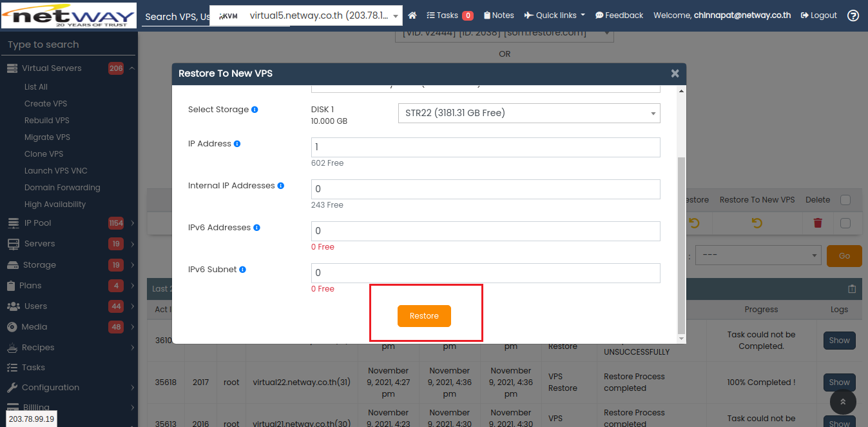Click the IP Address info icon

pyautogui.click(x=237, y=144)
